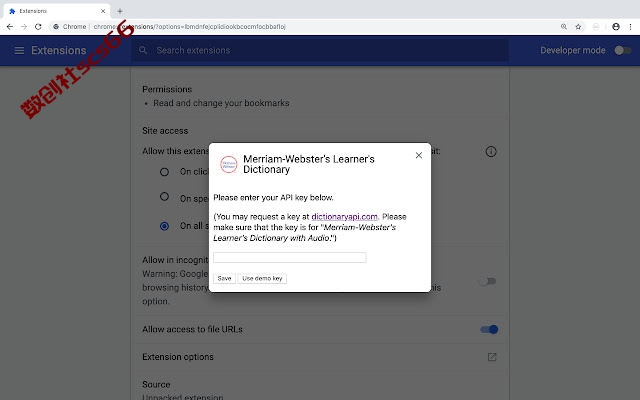
Task: Click the Extensions header title
Action: pyautogui.click(x=59, y=51)
